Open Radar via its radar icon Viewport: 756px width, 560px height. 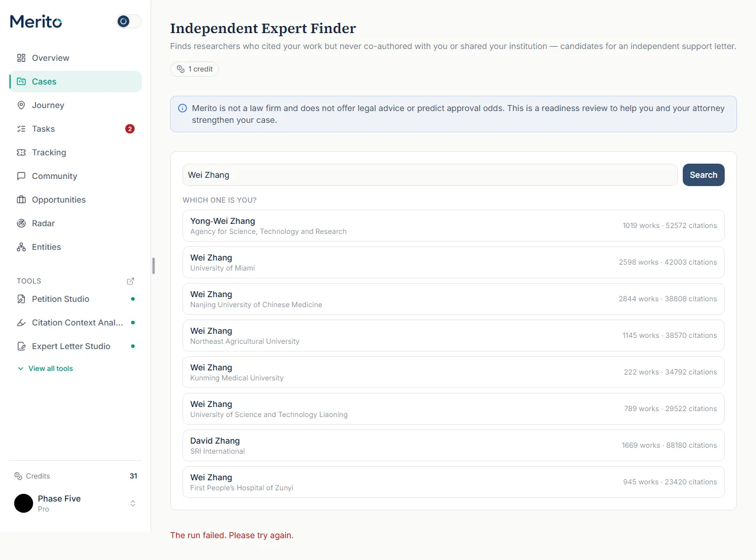pyautogui.click(x=21, y=223)
